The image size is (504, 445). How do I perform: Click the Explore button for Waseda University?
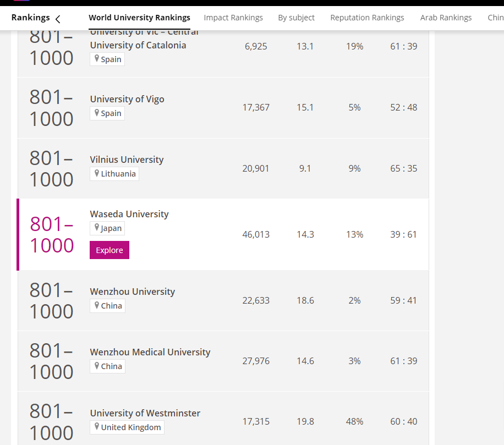click(x=109, y=250)
